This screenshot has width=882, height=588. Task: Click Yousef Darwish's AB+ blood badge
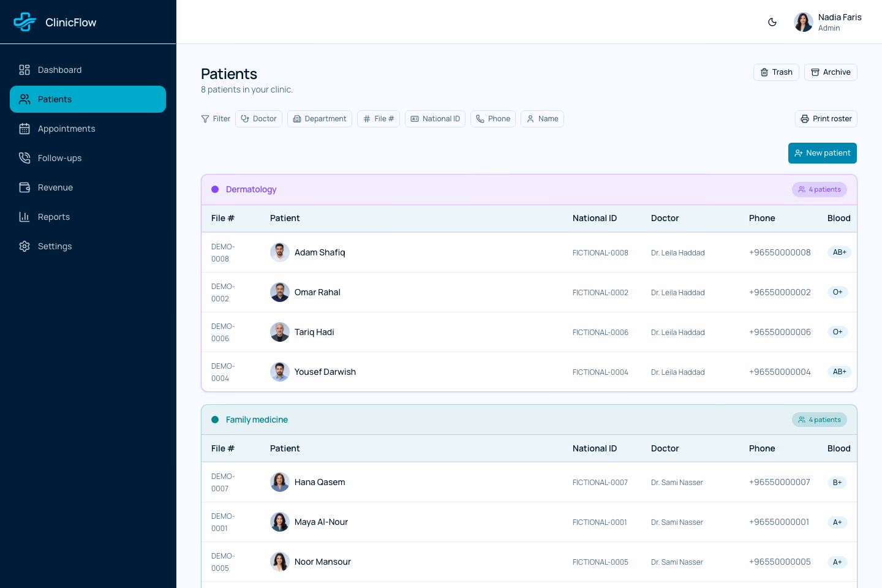click(839, 372)
